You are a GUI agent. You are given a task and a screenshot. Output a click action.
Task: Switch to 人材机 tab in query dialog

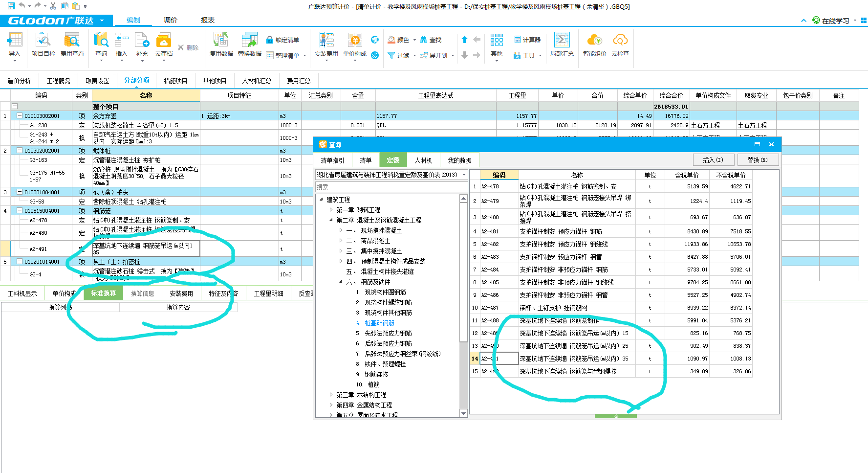423,160
